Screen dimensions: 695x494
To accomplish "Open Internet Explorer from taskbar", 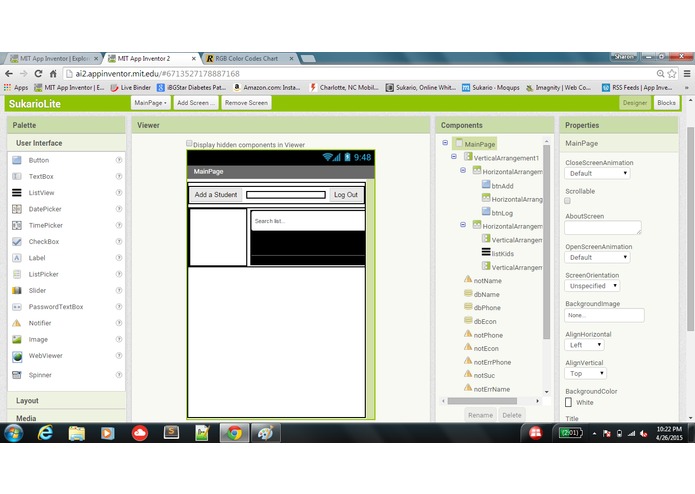I will pyautogui.click(x=45, y=432).
